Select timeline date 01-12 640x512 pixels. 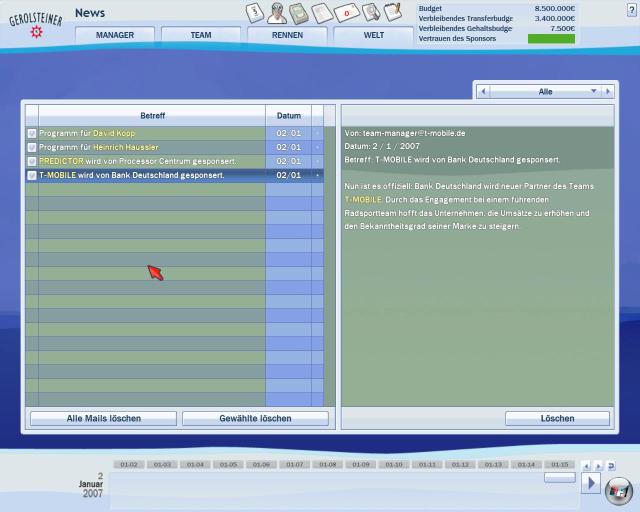click(460, 465)
